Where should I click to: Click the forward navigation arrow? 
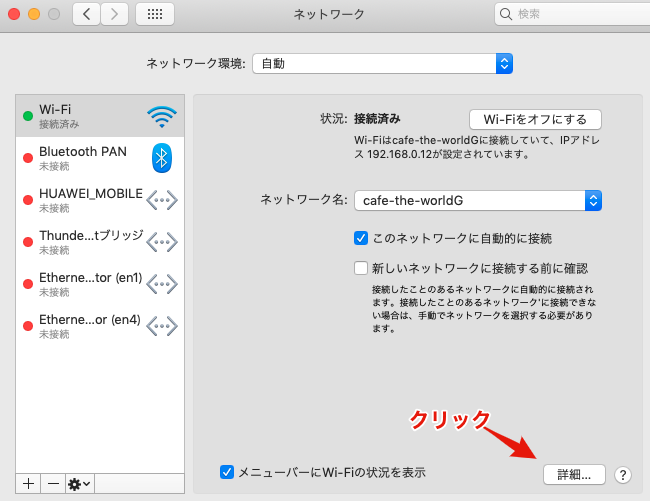pos(114,14)
